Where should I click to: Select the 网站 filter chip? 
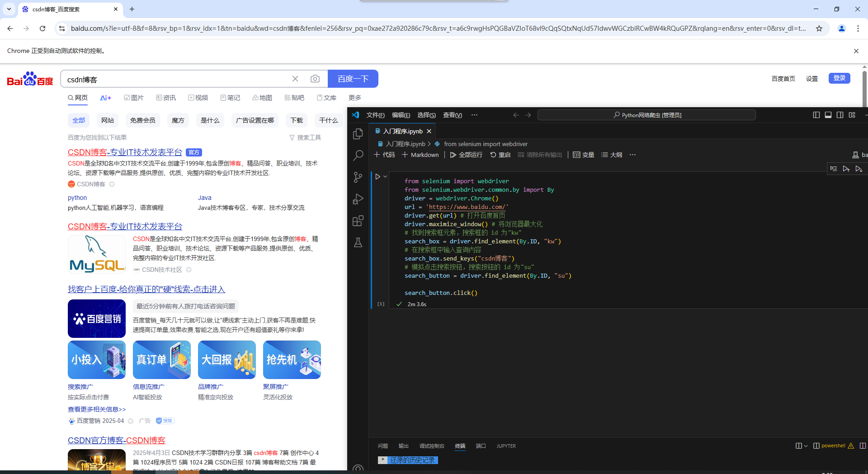click(108, 120)
